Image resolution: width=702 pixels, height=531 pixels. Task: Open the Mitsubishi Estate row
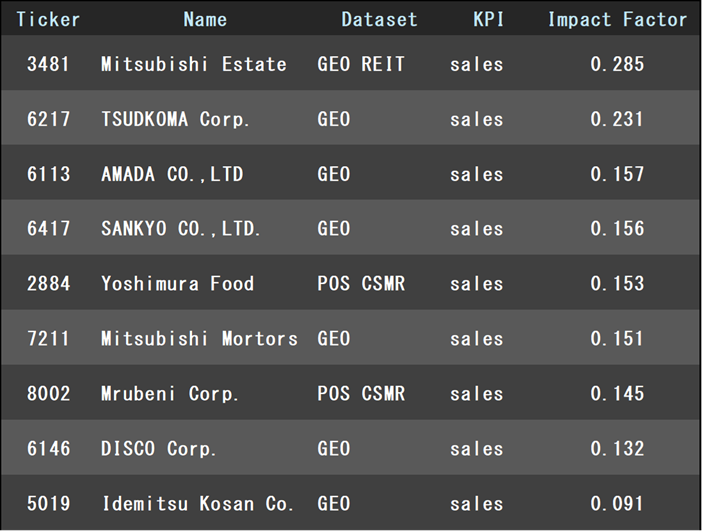coord(193,64)
